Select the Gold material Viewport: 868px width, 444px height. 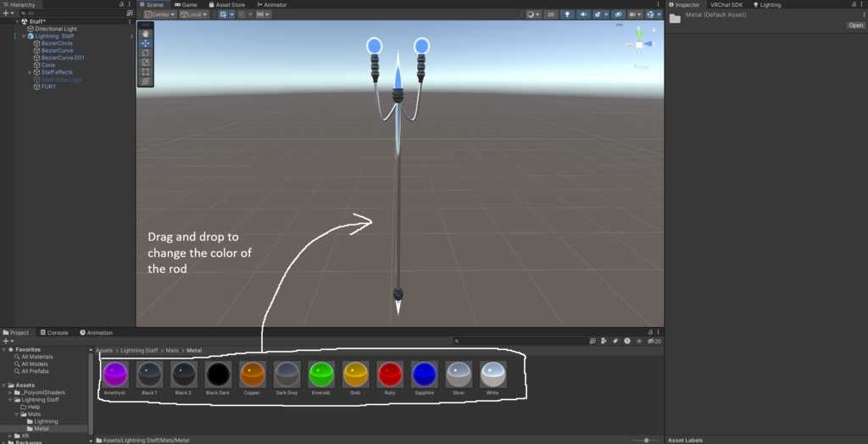click(x=355, y=378)
